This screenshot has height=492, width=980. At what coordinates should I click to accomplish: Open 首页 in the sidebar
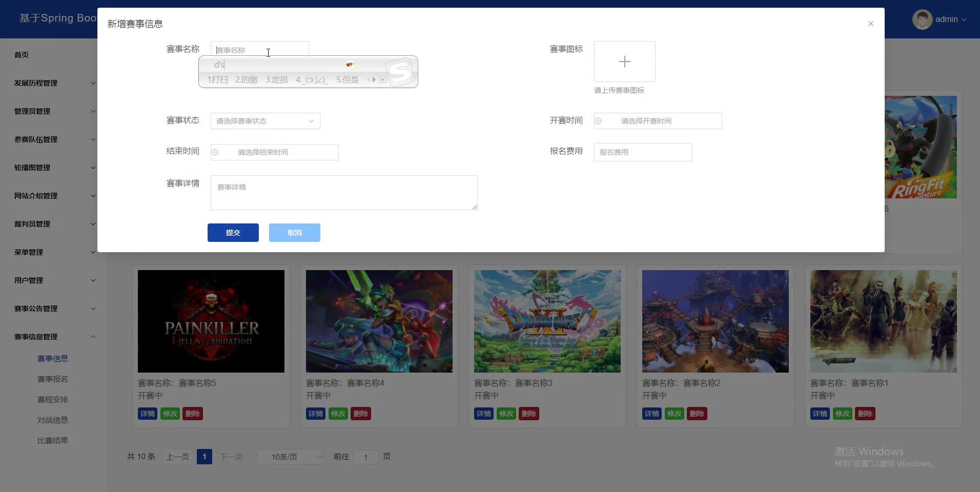22,55
